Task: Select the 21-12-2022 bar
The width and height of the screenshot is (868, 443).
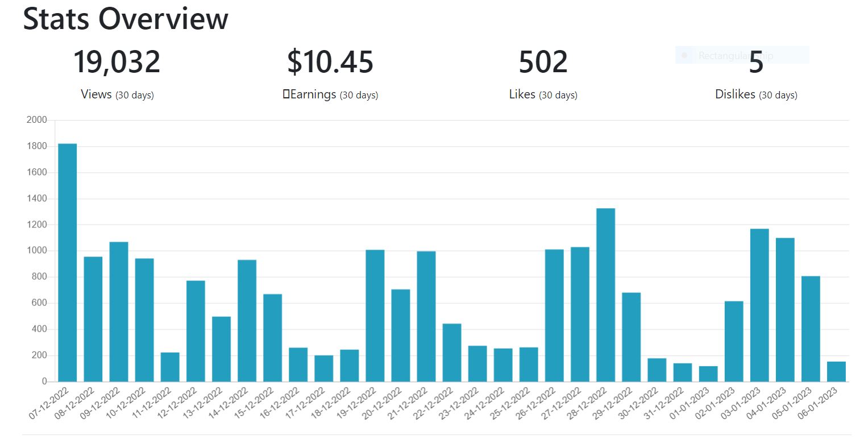Action: click(x=426, y=317)
